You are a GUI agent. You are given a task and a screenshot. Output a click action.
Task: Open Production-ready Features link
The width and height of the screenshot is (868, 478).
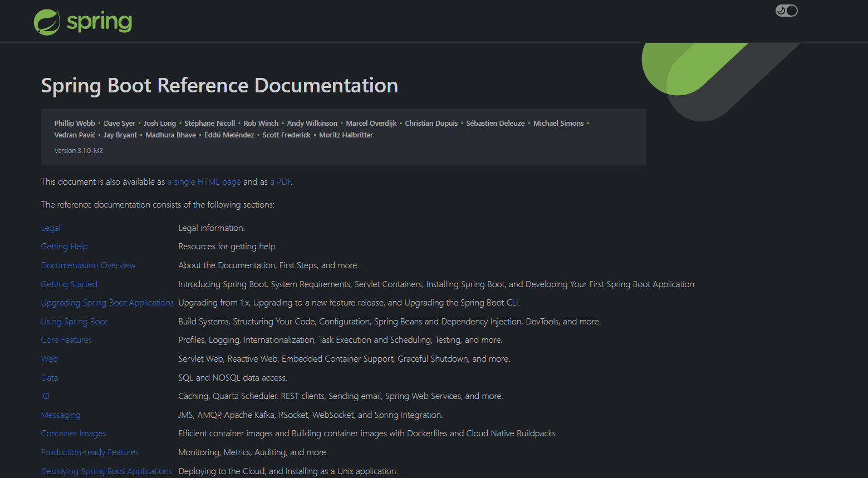(x=90, y=452)
